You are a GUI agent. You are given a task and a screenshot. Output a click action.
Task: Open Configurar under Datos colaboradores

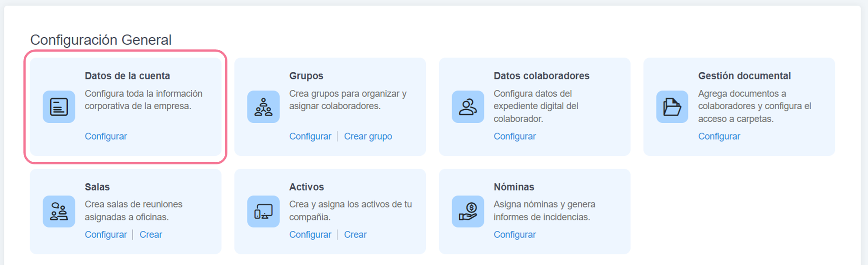tap(514, 136)
